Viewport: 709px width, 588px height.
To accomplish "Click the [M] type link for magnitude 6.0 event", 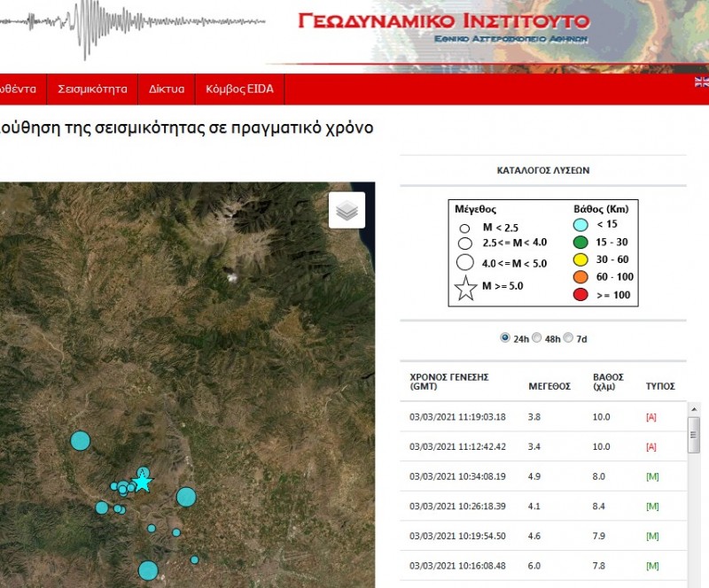I will (652, 566).
